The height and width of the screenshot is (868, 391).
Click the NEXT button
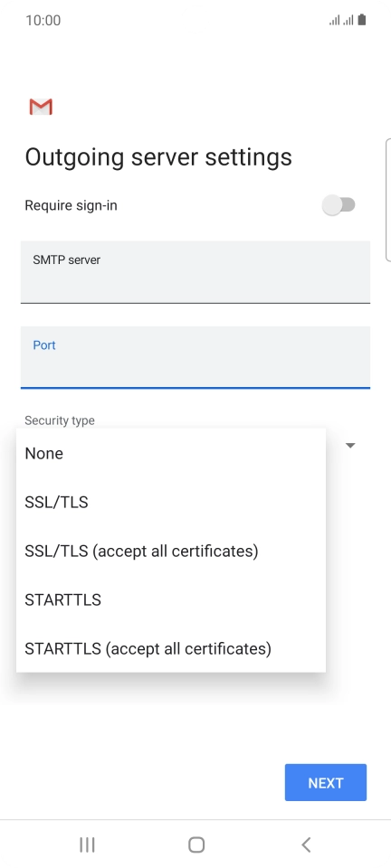[x=326, y=782]
